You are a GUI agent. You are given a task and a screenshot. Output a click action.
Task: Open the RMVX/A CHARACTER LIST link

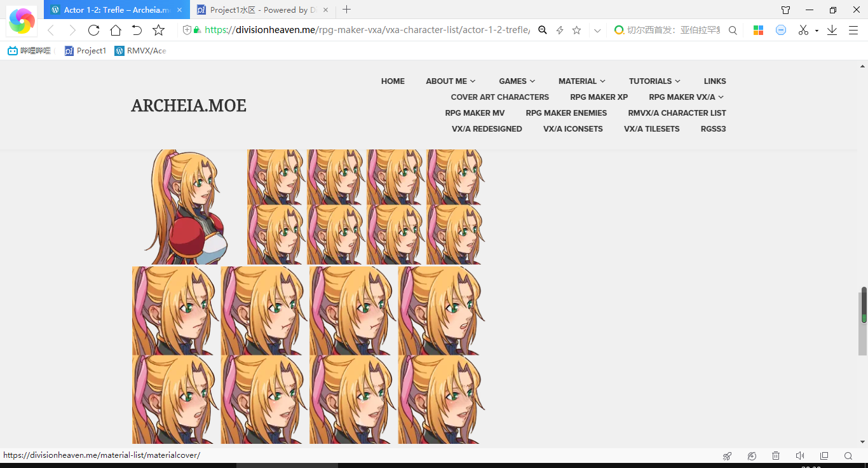pyautogui.click(x=677, y=113)
